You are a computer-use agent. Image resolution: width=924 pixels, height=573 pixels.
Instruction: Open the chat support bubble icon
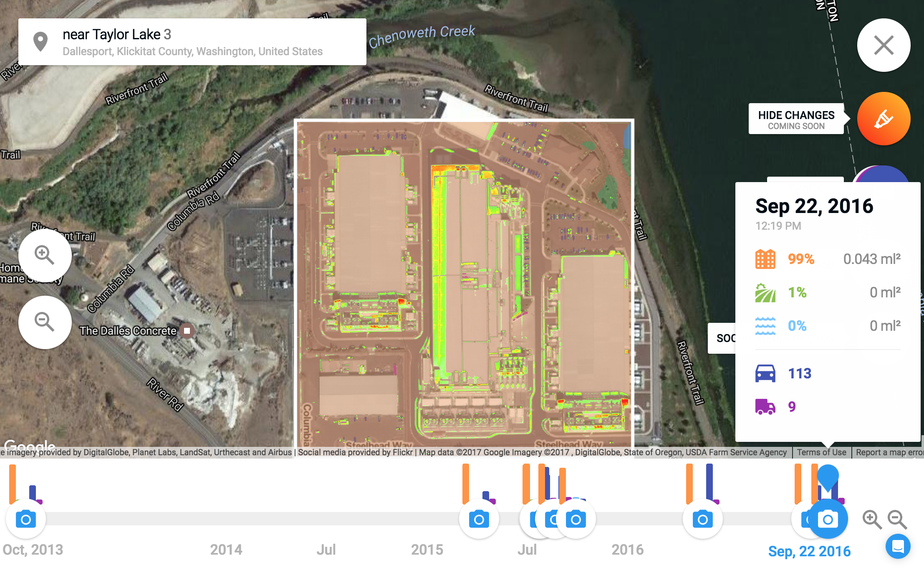[x=898, y=546]
